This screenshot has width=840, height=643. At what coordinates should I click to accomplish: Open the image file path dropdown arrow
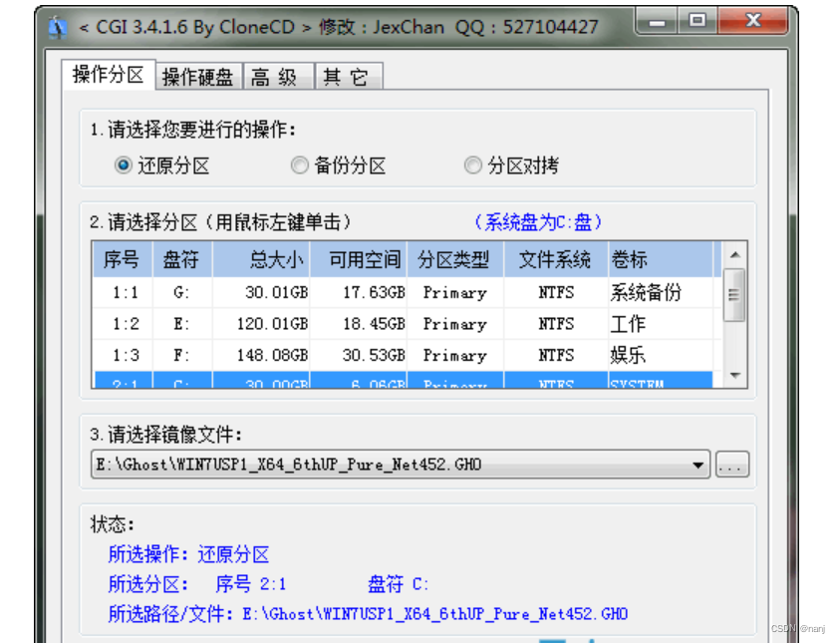point(698,465)
